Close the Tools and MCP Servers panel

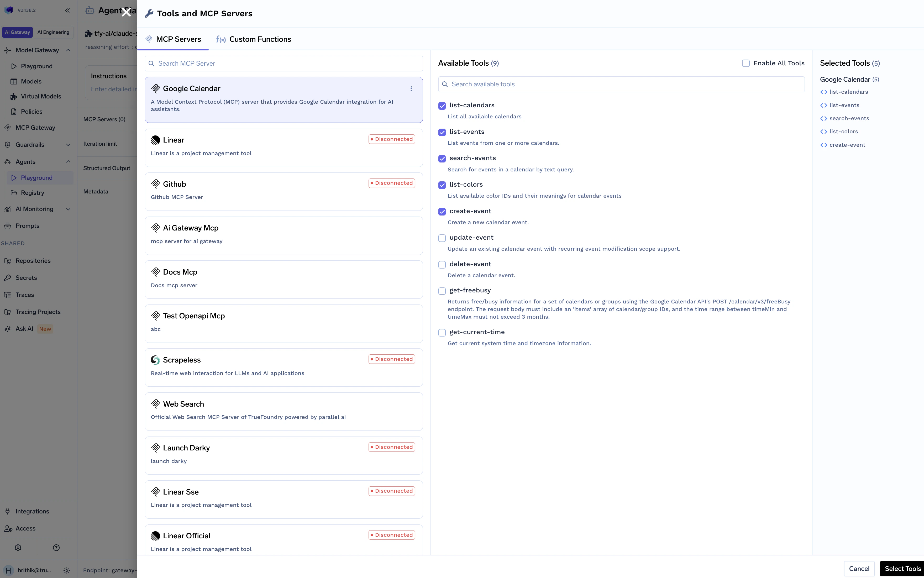pos(126,12)
